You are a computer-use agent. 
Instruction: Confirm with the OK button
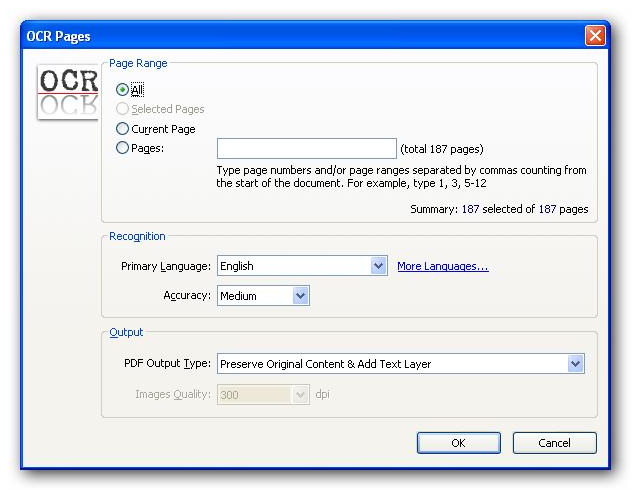pyautogui.click(x=458, y=443)
